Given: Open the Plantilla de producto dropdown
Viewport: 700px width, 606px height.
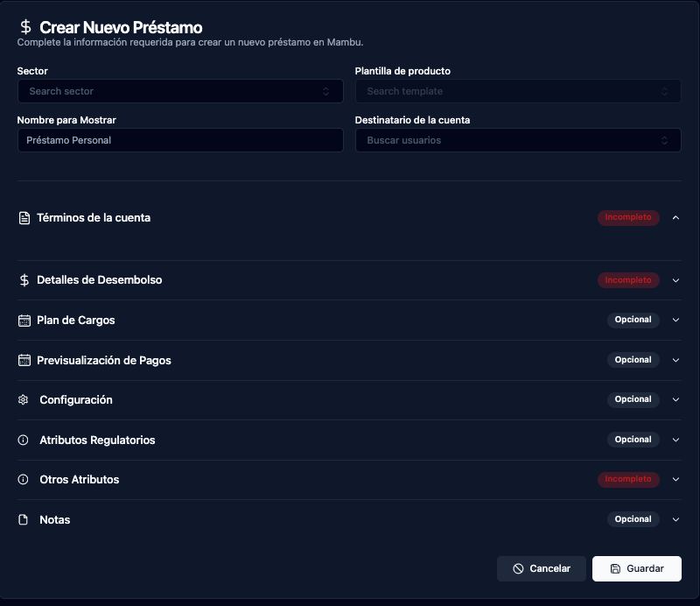Looking at the screenshot, I should click(x=518, y=91).
